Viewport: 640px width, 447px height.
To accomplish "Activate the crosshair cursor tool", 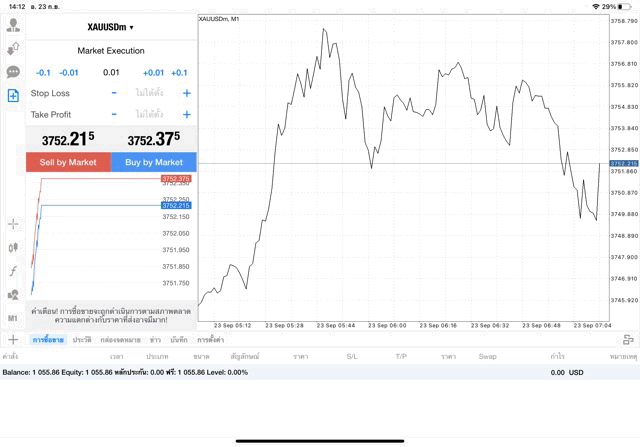I will click(x=13, y=224).
